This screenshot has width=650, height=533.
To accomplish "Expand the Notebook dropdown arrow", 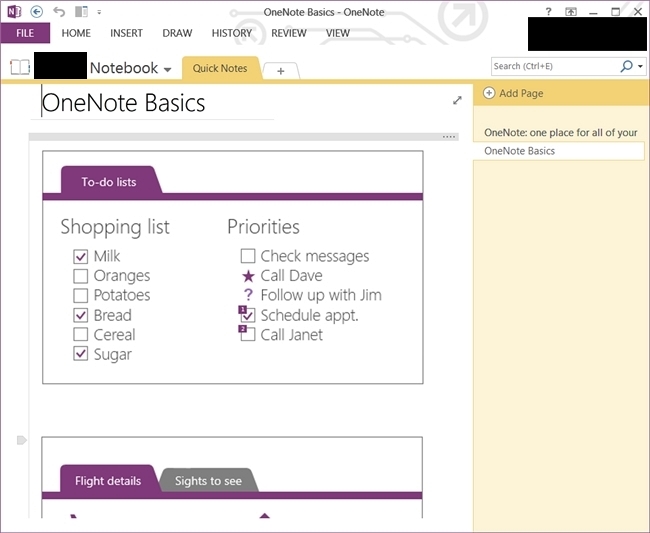I will tap(167, 69).
